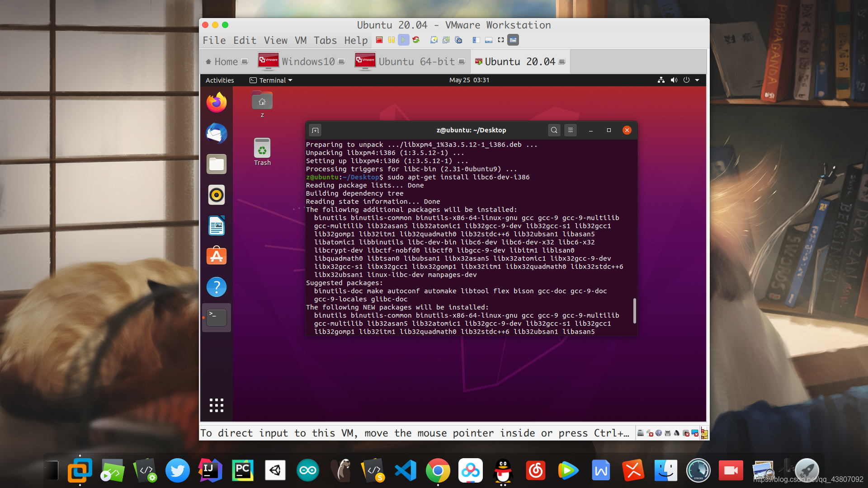Click the VMware Workstation VM menu
Screen dimensions: 868x488
301,40
